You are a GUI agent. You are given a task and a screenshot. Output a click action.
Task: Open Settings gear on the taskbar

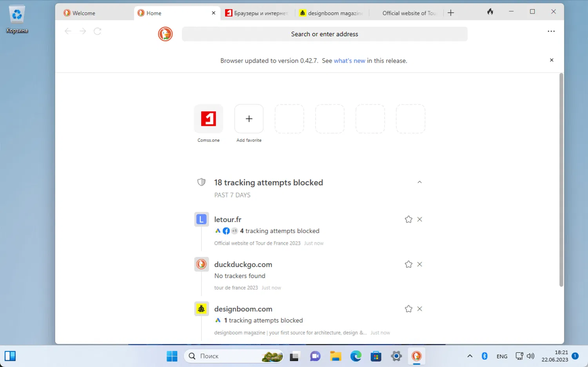pos(397,356)
